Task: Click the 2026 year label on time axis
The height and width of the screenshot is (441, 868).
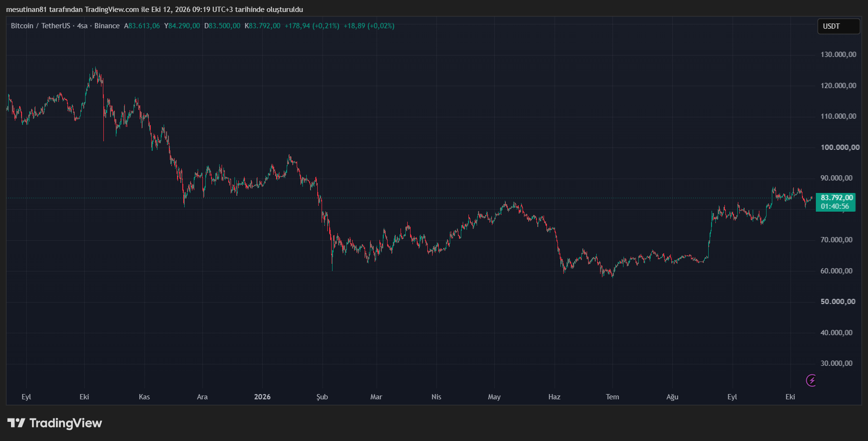Action: [x=262, y=397]
